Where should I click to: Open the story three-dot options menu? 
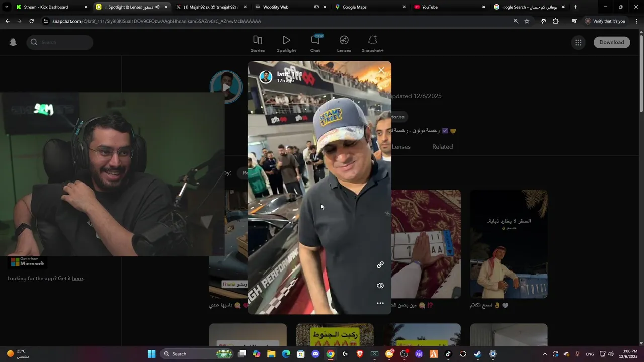pos(380,303)
